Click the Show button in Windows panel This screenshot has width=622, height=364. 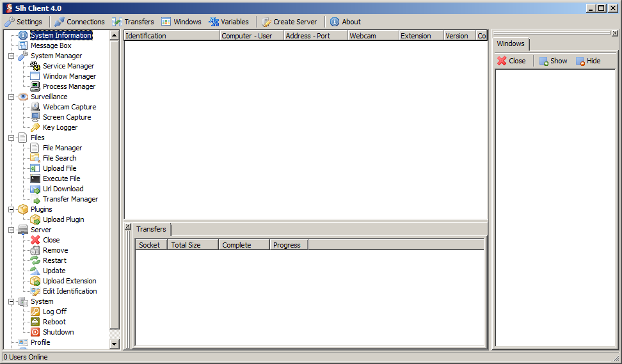coord(553,61)
